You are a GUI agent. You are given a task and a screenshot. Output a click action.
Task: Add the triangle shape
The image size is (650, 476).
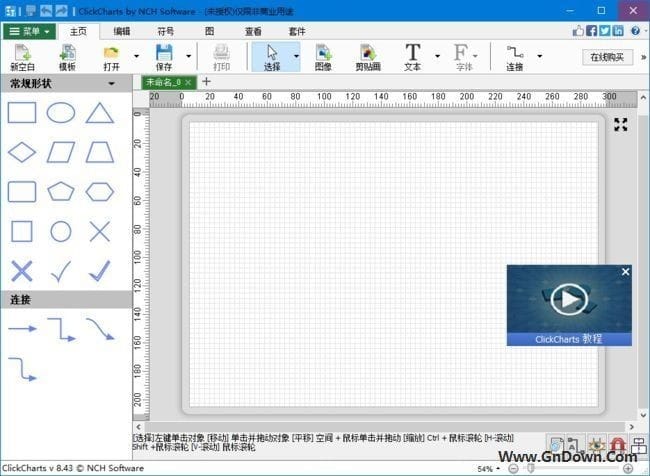click(99, 113)
